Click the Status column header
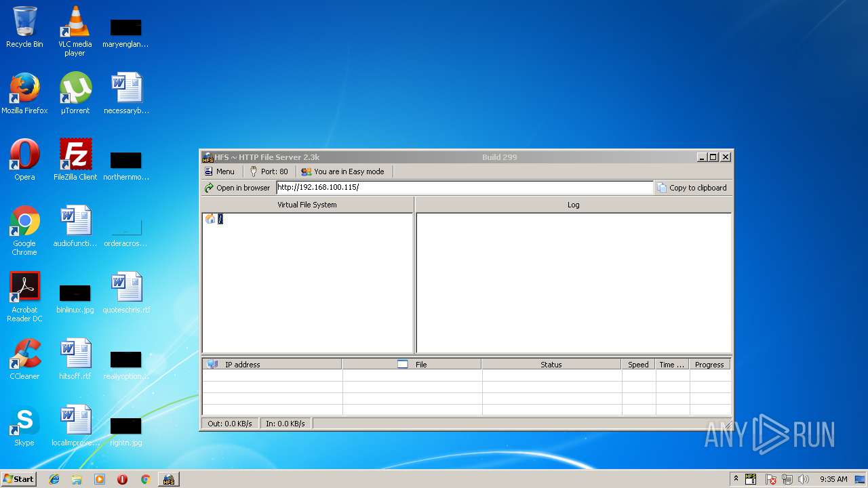Image resolution: width=868 pixels, height=488 pixels. [551, 365]
